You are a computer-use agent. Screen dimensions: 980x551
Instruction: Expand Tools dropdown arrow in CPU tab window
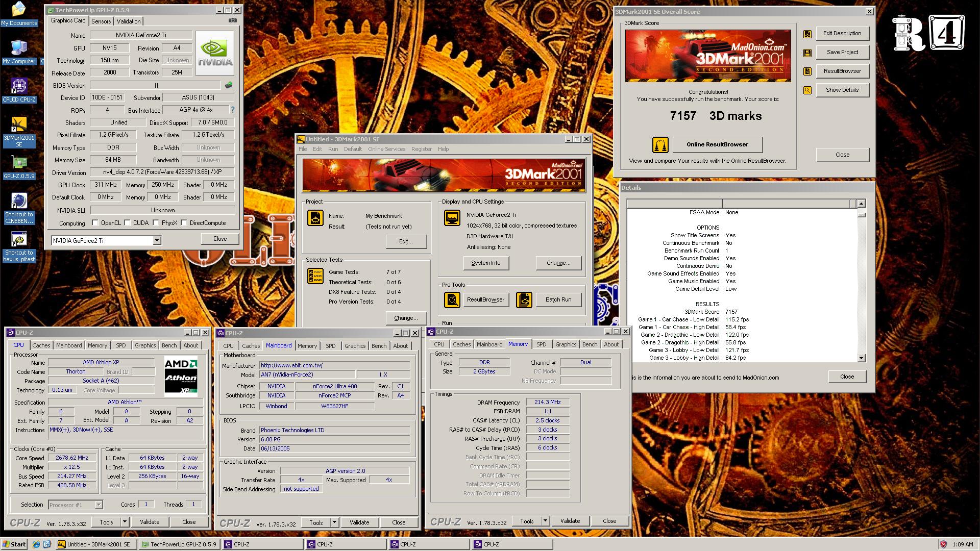[x=124, y=522]
